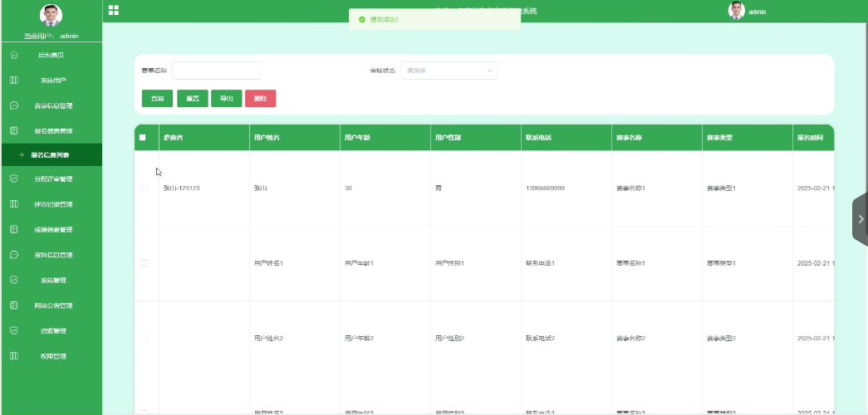
Task: Tick the checkbox for the 用户姓名2 row
Action: [x=145, y=338]
